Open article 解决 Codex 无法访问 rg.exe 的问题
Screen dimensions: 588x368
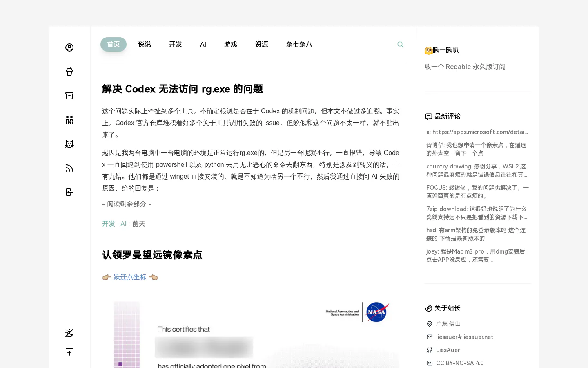tap(183, 89)
